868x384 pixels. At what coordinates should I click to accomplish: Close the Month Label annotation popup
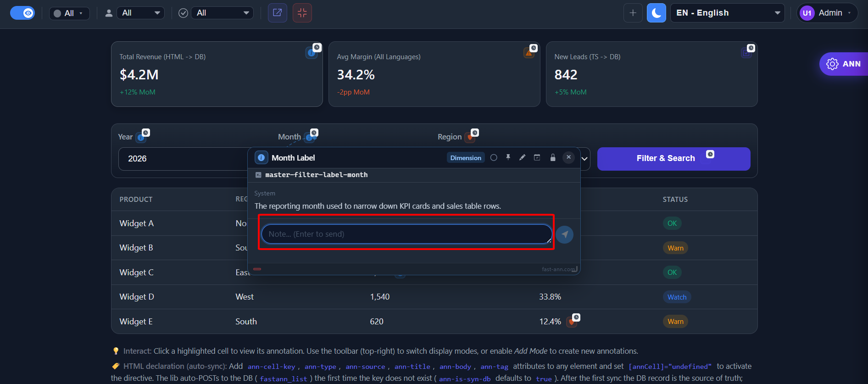pos(568,157)
